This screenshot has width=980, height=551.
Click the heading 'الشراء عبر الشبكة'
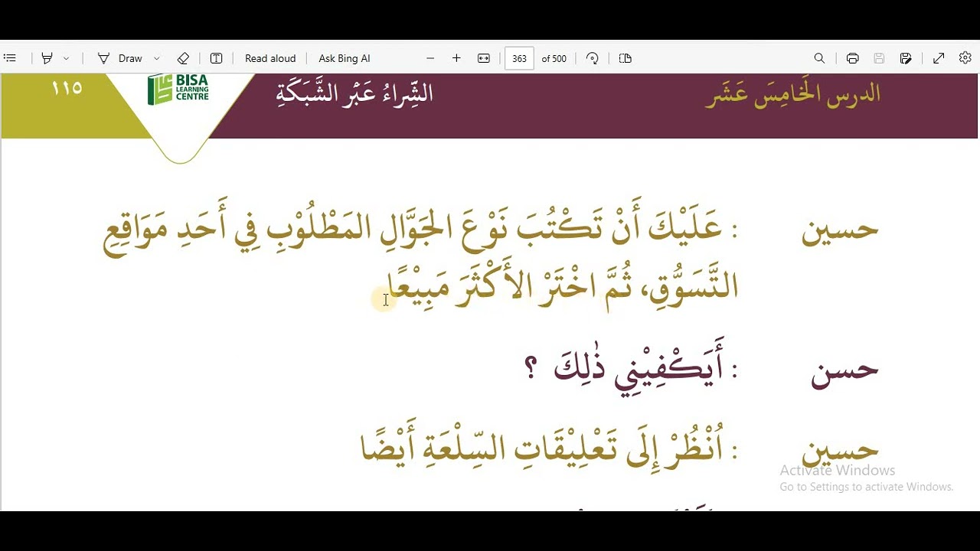[x=354, y=93]
